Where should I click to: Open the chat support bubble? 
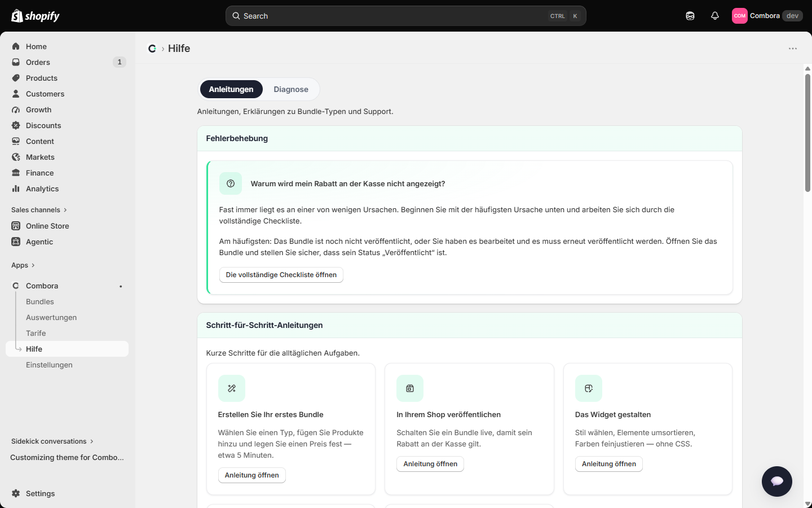pyautogui.click(x=777, y=481)
